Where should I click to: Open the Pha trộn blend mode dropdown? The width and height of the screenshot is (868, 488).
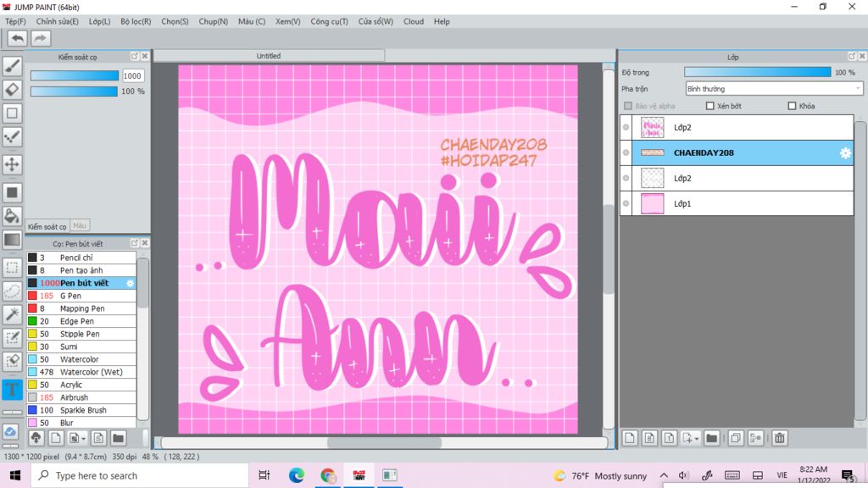[x=774, y=88]
